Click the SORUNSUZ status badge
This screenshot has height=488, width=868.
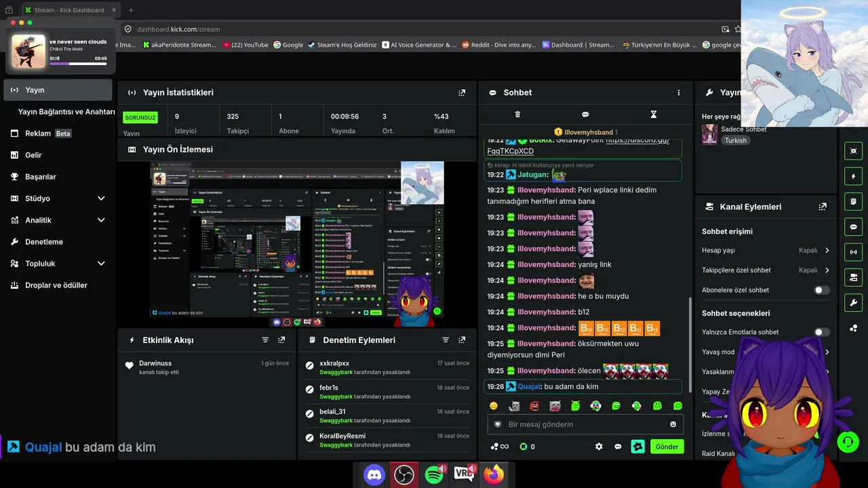(x=140, y=117)
